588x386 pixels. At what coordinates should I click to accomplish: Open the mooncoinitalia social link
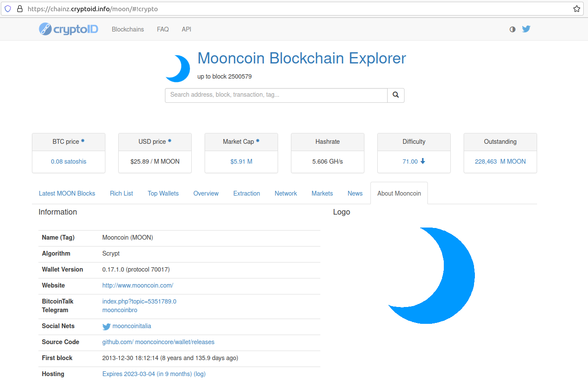tap(132, 326)
